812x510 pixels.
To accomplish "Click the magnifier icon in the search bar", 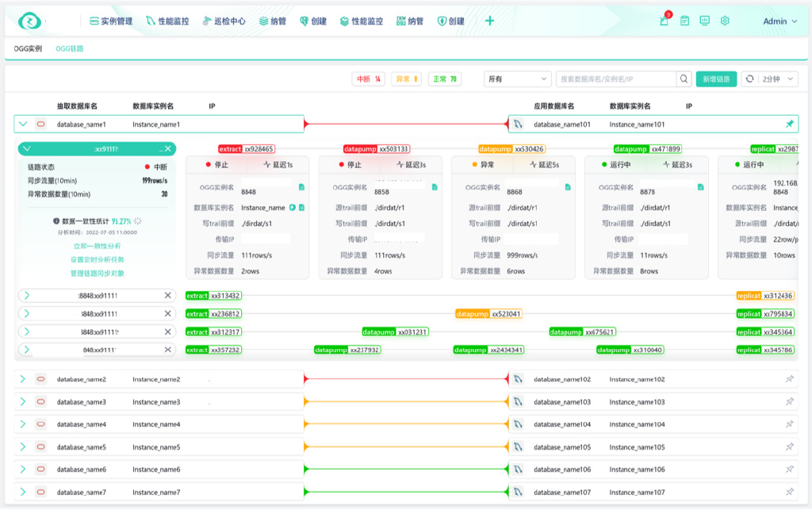I will 684,79.
